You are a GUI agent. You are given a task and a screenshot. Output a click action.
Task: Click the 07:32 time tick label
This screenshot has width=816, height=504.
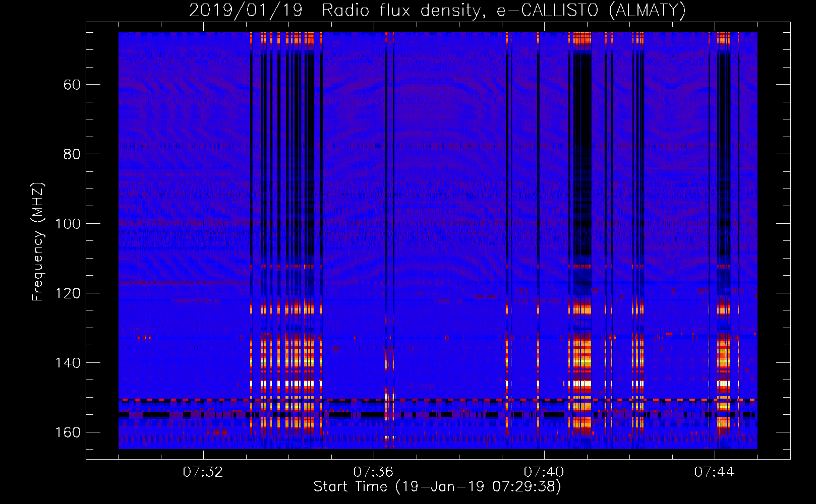203,472
